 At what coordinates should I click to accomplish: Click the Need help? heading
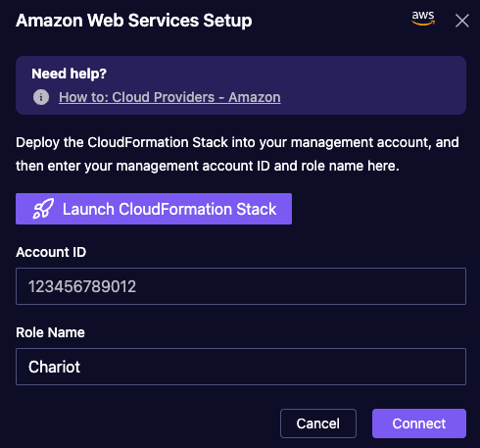(69, 74)
